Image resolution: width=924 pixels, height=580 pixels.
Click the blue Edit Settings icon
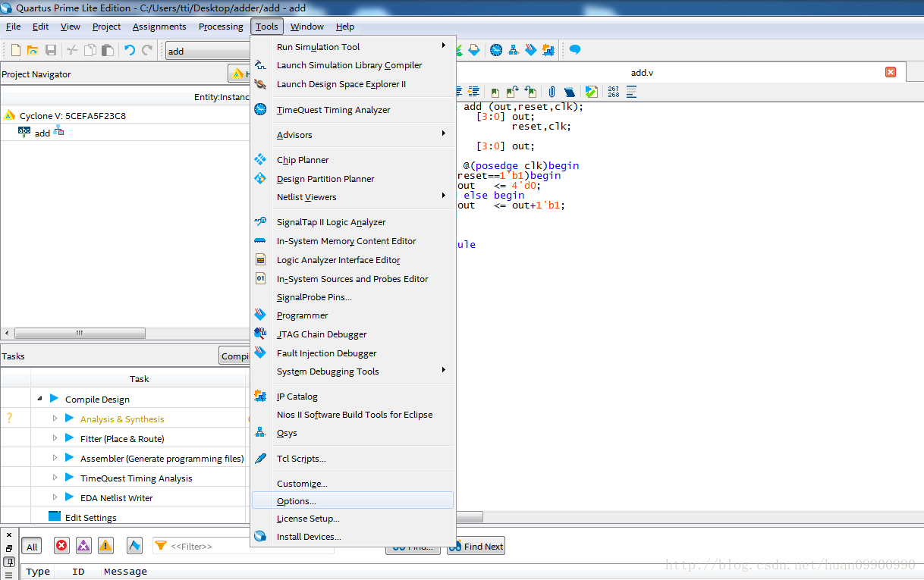[54, 516]
